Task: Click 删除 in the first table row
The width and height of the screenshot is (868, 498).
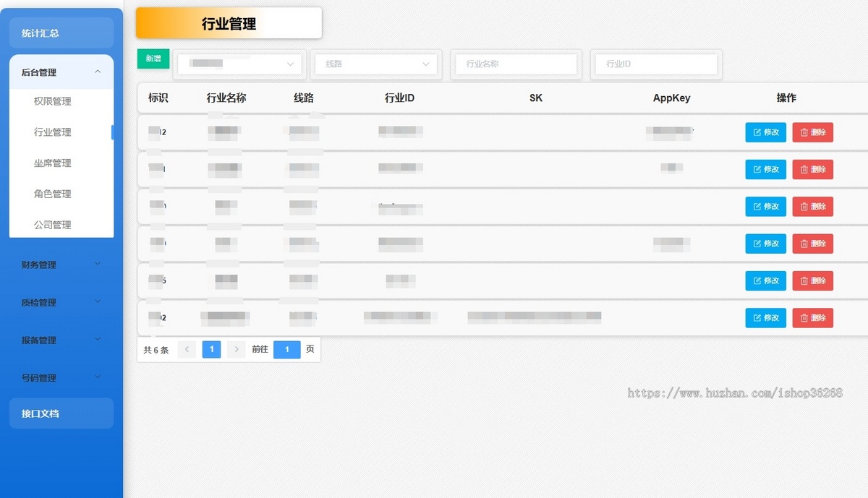Action: pyautogui.click(x=813, y=132)
